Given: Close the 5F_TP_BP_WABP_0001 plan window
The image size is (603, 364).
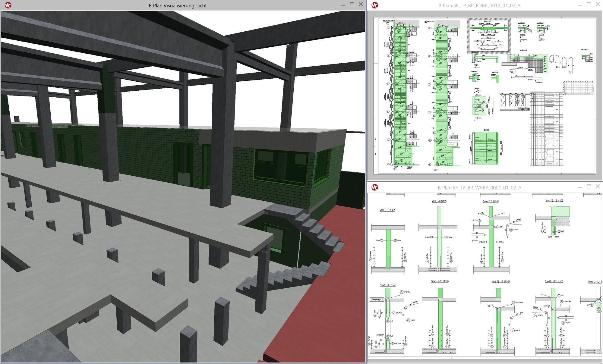Looking at the screenshot, I should pos(598,187).
